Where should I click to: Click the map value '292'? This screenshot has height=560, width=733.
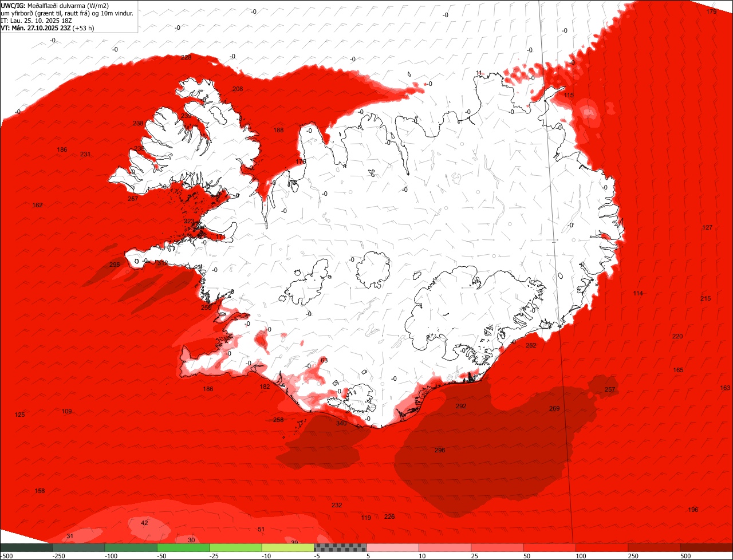[461, 406]
